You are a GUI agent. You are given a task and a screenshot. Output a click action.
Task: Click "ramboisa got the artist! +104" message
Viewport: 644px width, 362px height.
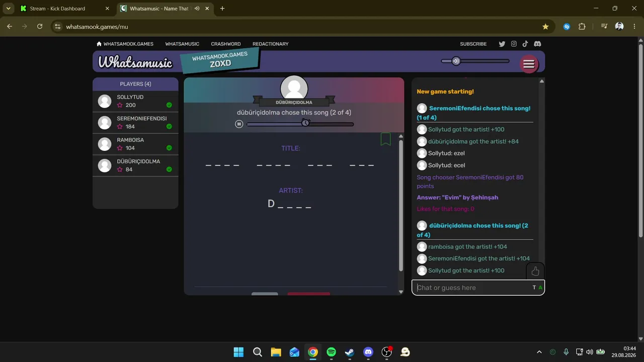467,246
